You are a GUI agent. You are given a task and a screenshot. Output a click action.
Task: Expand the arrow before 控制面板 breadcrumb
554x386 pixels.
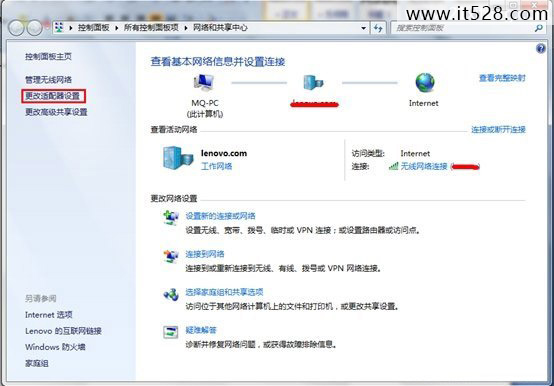[x=71, y=28]
